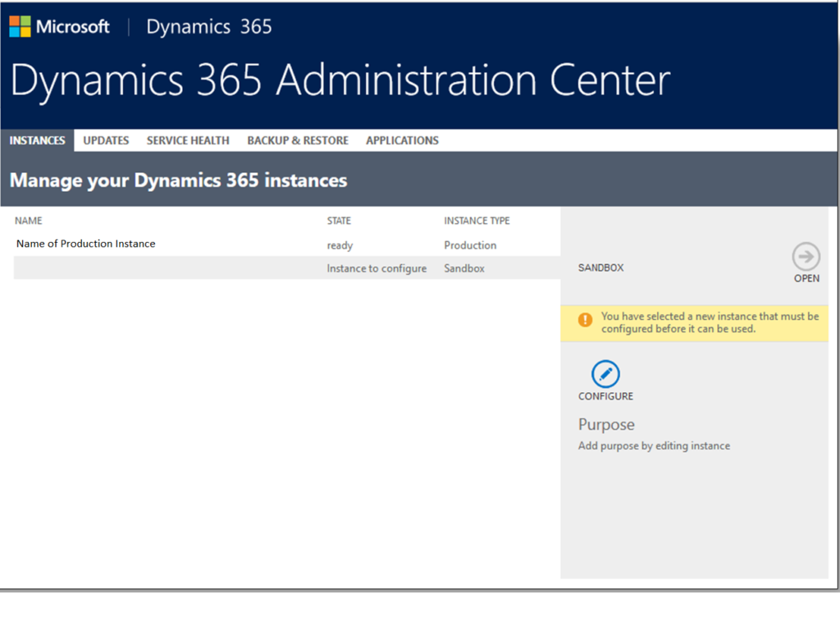Click the INSTANCE TYPE column header
Screen dimensions: 840x625
[477, 221]
